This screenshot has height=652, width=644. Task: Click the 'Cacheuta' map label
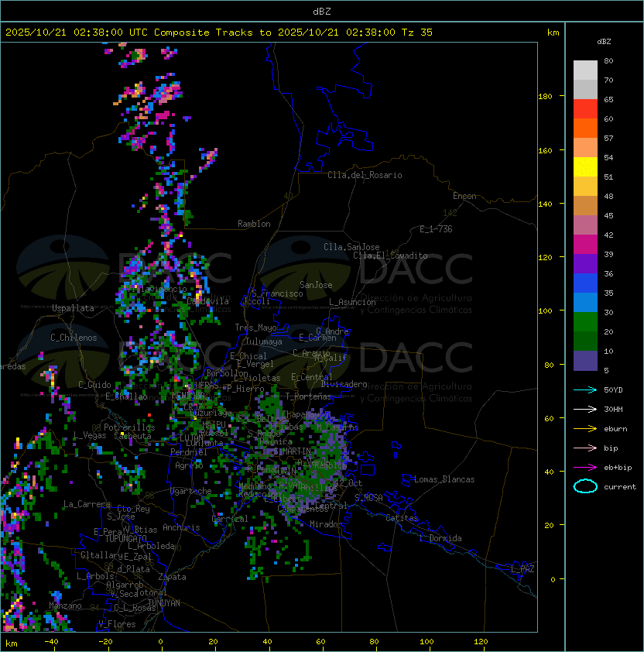[132, 436]
